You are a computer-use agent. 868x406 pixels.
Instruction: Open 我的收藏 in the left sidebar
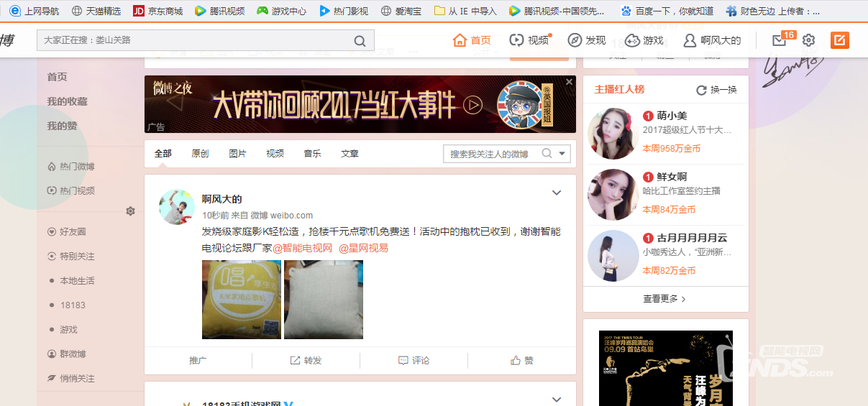click(67, 101)
